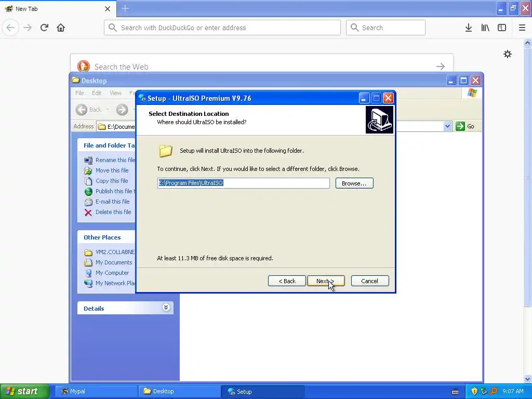Image resolution: width=532 pixels, height=399 pixels.
Task: Click the system clock 9:07 AM
Action: (513, 391)
